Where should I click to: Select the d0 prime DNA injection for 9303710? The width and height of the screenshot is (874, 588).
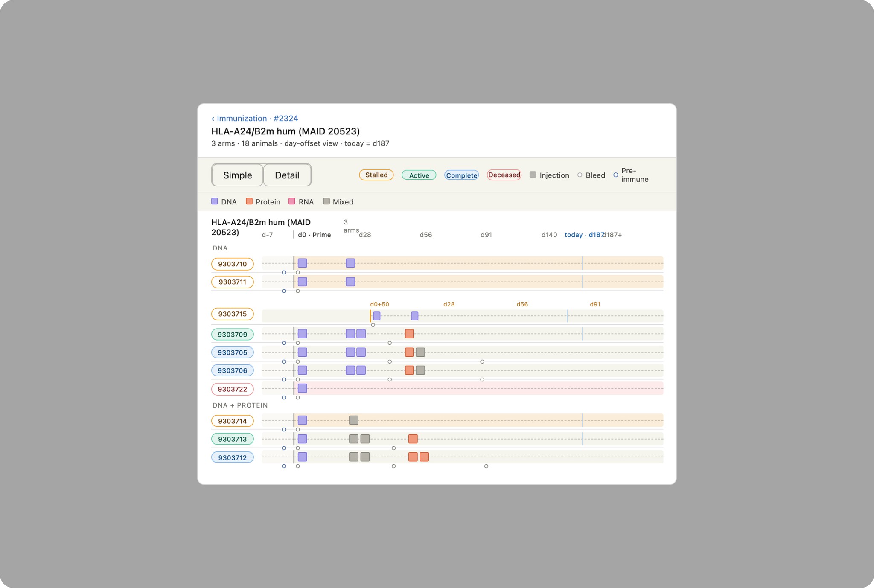(303, 263)
